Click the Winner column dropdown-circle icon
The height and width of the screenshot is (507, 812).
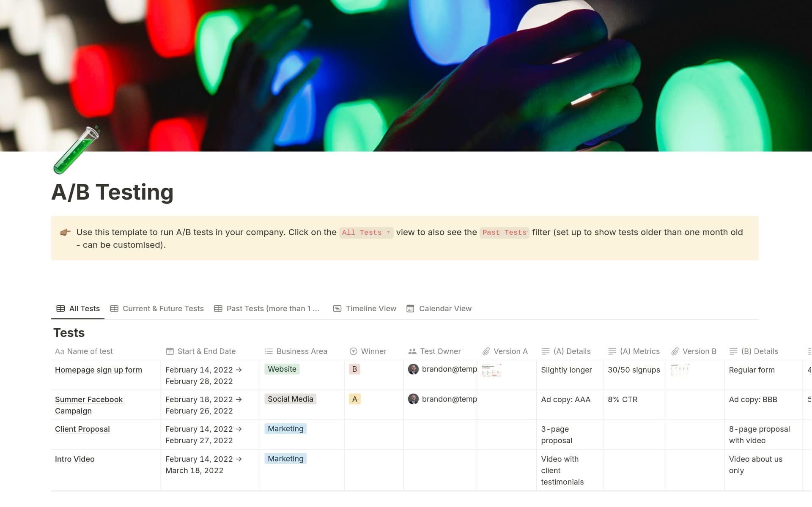354,351
